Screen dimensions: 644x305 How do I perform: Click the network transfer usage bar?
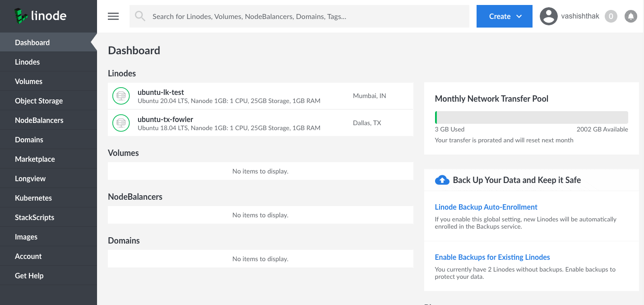coord(531,117)
